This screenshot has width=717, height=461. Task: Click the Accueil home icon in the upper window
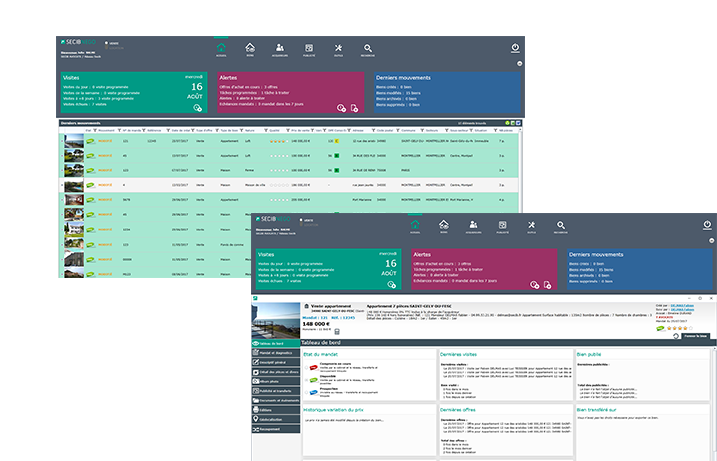pos(221,47)
